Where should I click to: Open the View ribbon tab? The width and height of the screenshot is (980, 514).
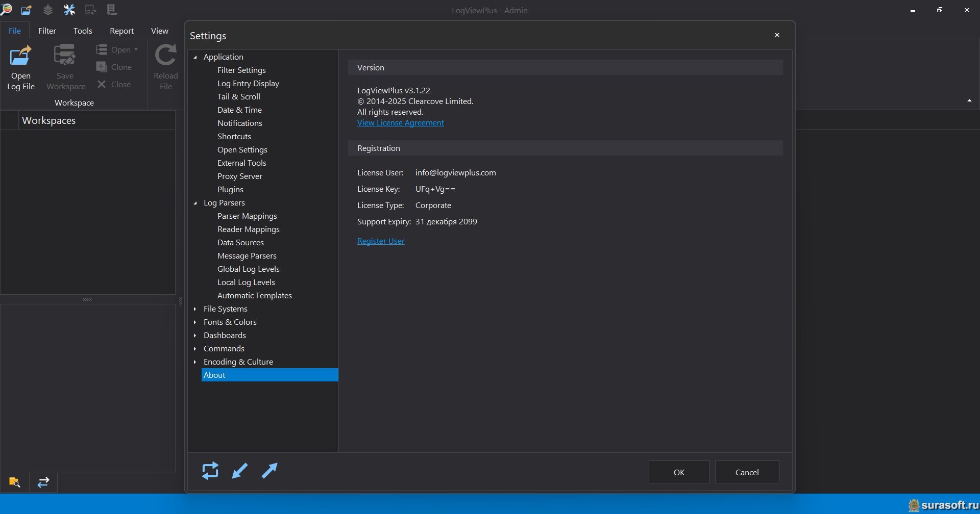160,31
